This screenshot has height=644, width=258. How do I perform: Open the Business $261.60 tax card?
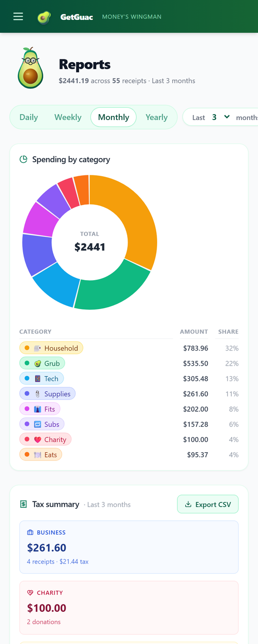tap(129, 547)
